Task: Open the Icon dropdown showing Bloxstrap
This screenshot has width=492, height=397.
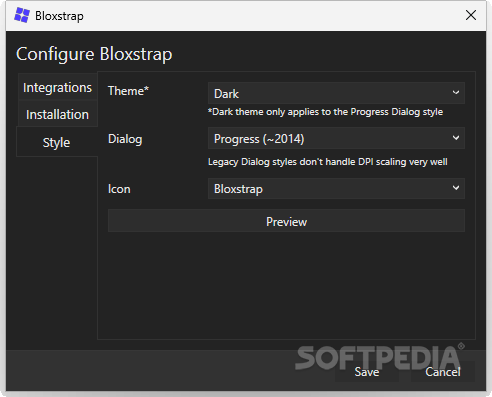Action: point(336,189)
